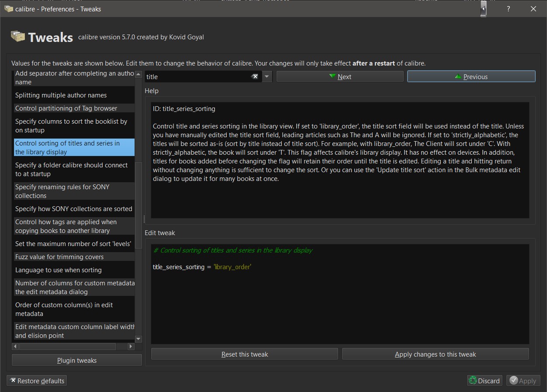Image resolution: width=547 pixels, height=392 pixels.
Task: Click the Next search result button
Action: click(x=340, y=76)
